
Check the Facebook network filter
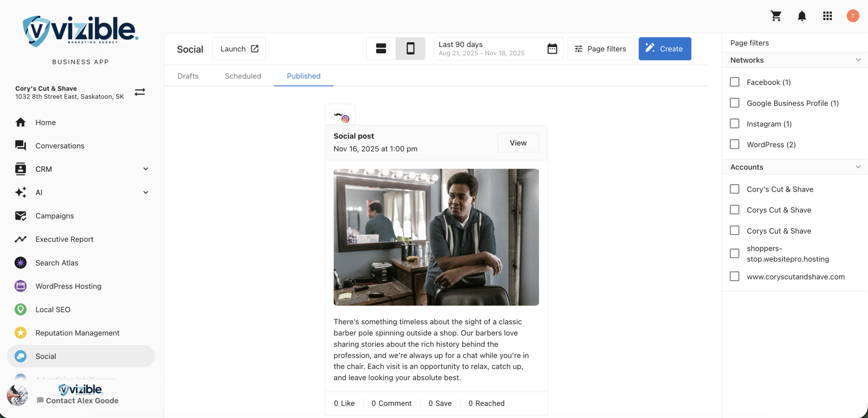click(x=734, y=82)
